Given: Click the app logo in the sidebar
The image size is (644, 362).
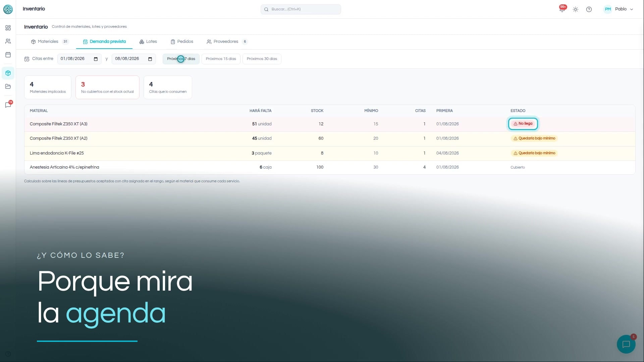Looking at the screenshot, I should [x=8, y=9].
